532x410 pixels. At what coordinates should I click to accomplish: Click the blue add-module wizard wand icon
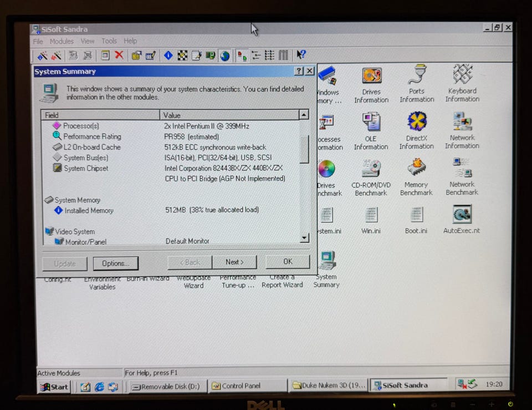click(x=42, y=55)
